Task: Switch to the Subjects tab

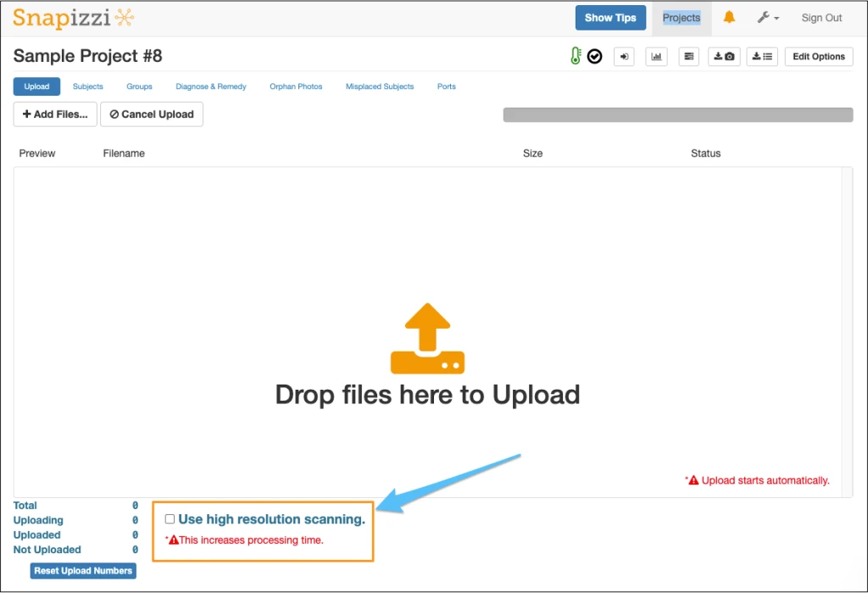Action: click(87, 86)
